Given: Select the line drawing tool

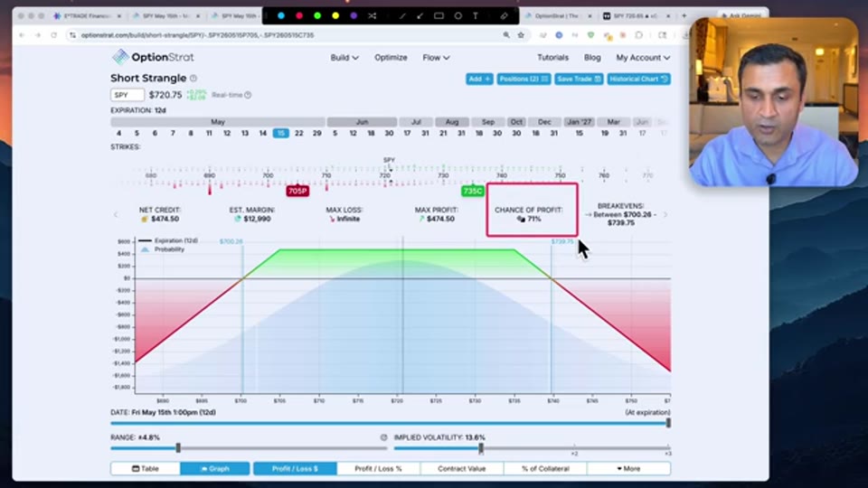Looking at the screenshot, I should (402, 16).
